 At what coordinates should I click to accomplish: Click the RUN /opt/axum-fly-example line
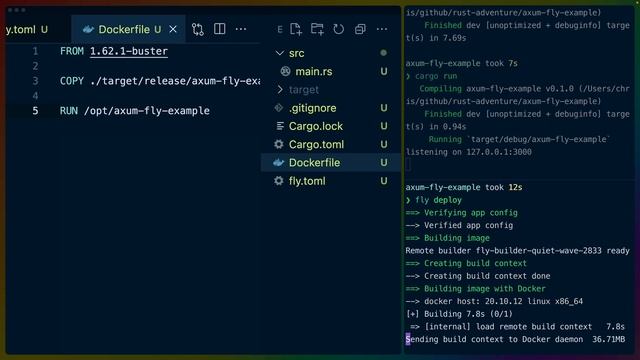135,111
